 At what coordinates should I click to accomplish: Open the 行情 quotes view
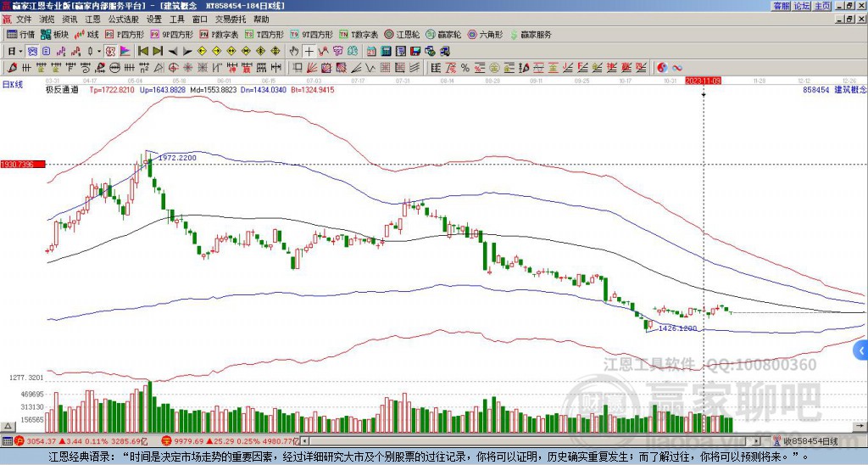(x=20, y=34)
